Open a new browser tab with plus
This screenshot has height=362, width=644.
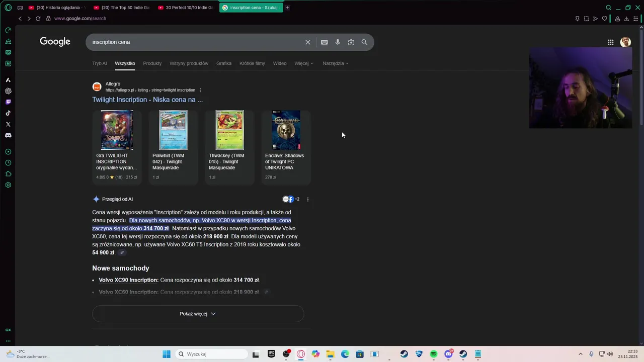click(287, 8)
